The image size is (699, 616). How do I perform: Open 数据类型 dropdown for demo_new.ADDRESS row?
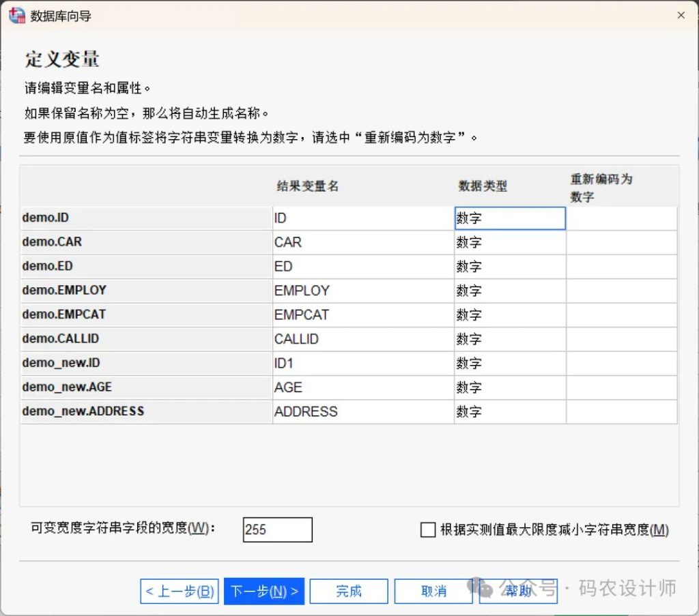click(x=509, y=411)
